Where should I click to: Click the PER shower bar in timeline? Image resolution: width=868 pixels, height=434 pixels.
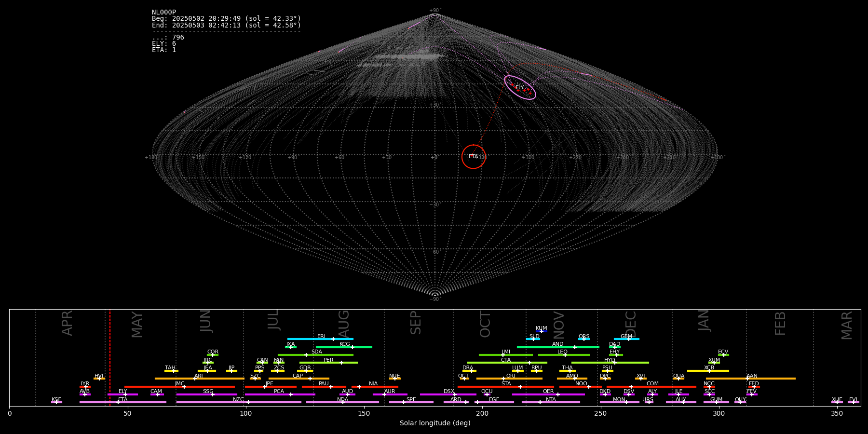328,363
